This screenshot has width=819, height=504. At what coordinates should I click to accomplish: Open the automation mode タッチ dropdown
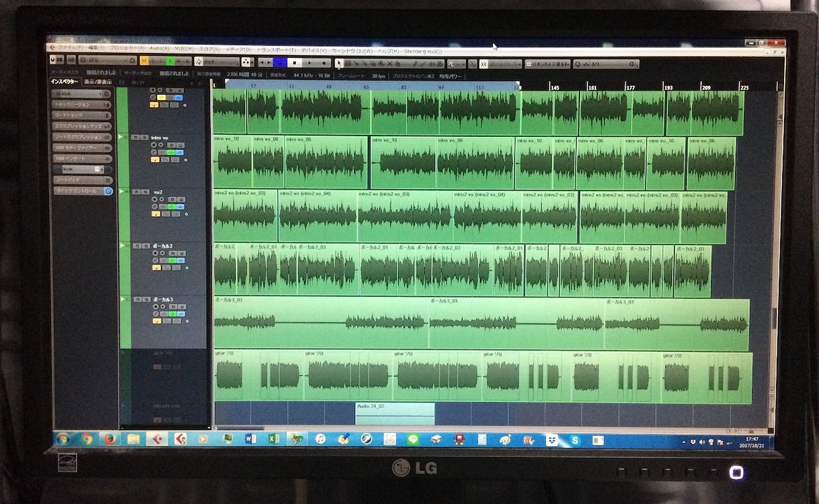coord(217,62)
